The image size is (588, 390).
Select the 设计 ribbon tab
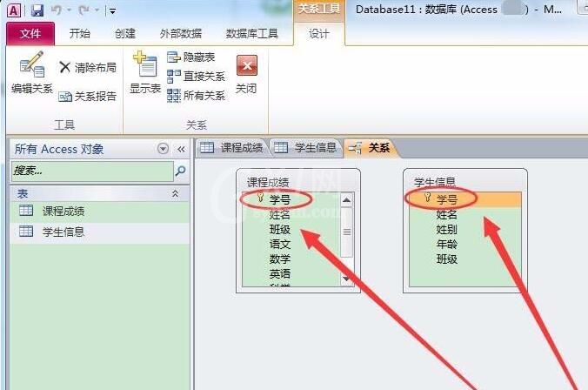coord(318,34)
